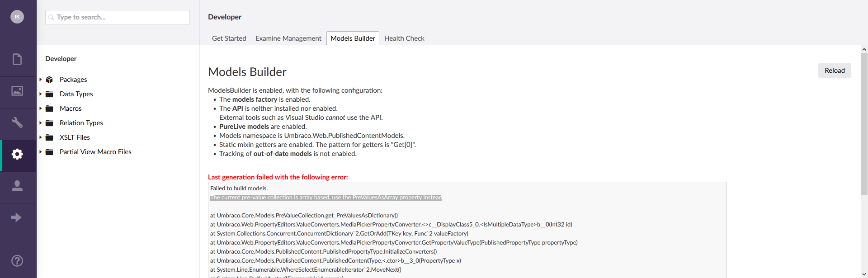The image size is (868, 278).
Task: Click the PublishedContentType ctor stack line
Action: pyautogui.click(x=335, y=261)
